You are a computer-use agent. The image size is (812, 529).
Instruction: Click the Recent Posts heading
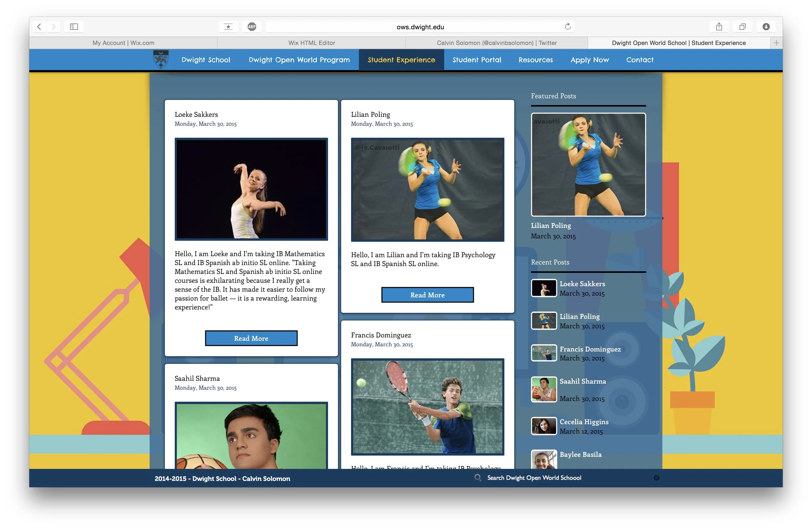(x=550, y=262)
